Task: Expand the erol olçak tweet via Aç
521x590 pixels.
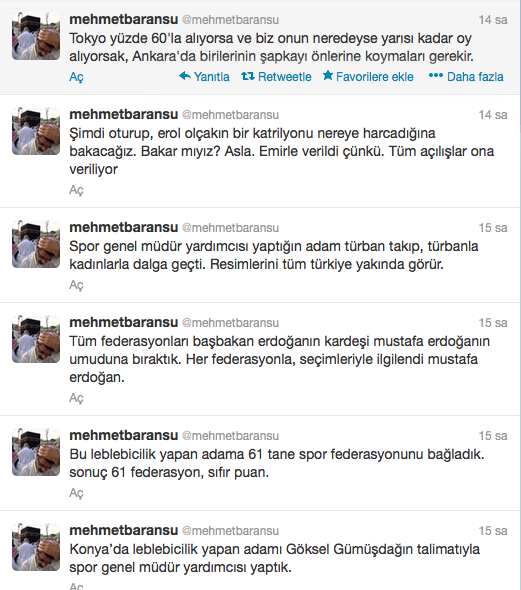Action: tap(76, 190)
